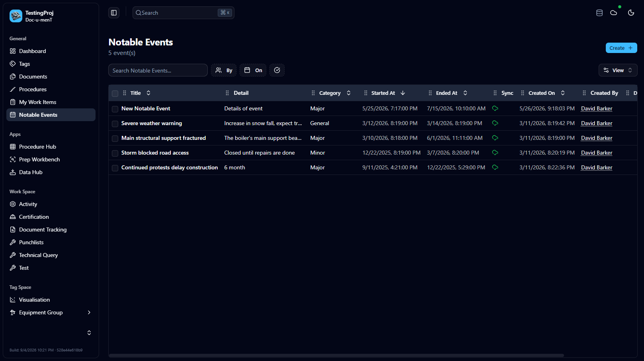Click the cloud status icon
The image size is (644, 361).
click(614, 13)
